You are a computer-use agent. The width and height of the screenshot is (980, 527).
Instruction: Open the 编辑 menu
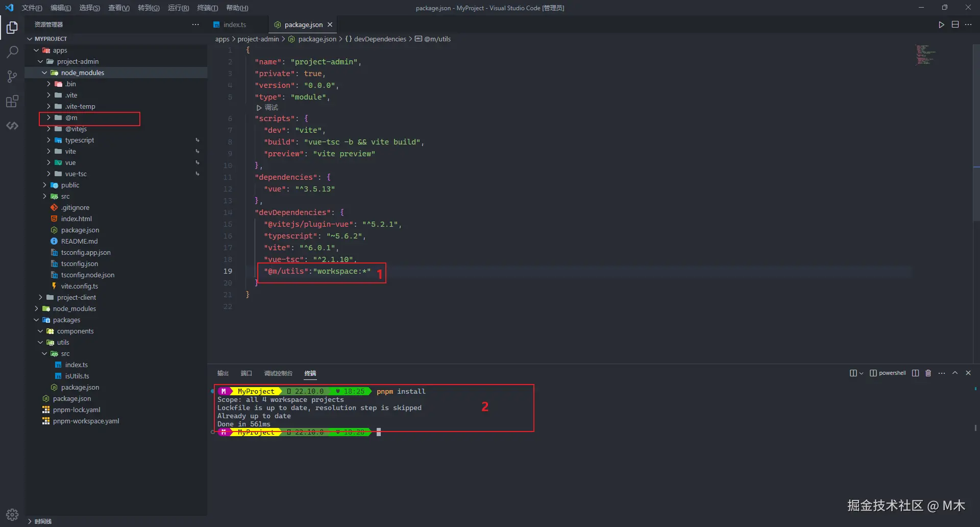click(x=61, y=8)
